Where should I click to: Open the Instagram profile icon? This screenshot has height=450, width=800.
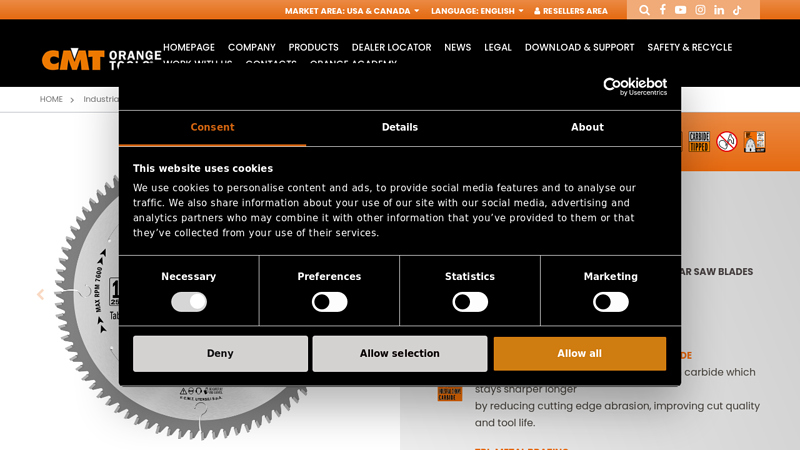(x=700, y=10)
